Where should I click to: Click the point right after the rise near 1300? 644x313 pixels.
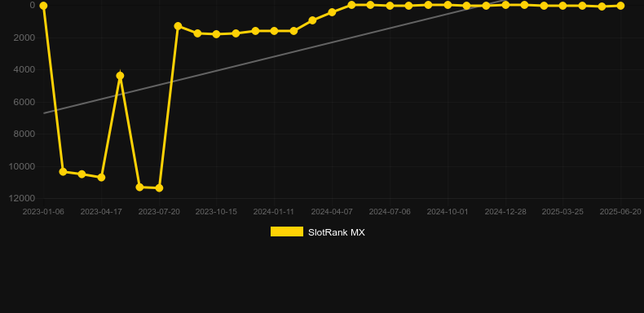pos(178,26)
